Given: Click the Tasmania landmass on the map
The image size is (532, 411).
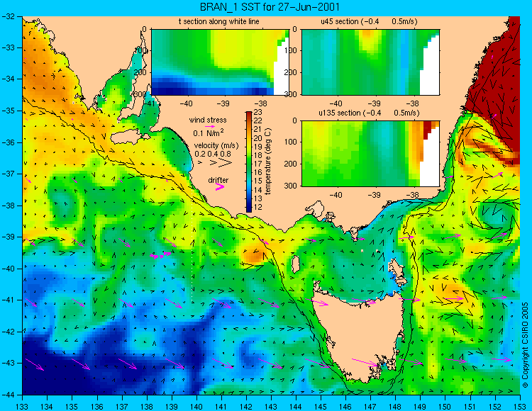Looking at the screenshot, I should (360, 334).
